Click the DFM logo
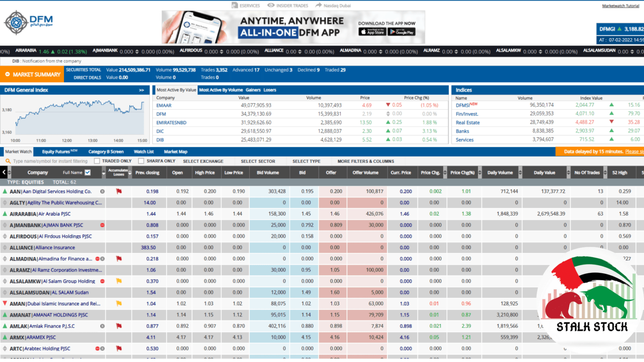This screenshot has height=362, width=644. [x=28, y=23]
